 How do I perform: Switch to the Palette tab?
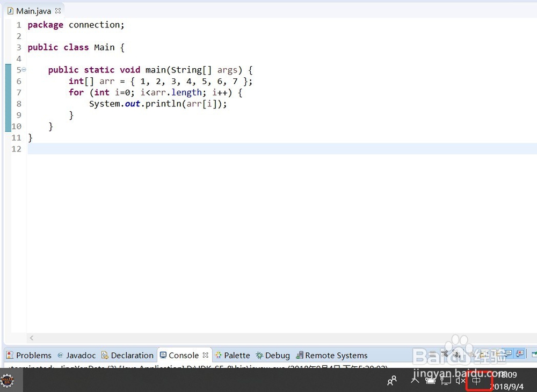coord(233,355)
